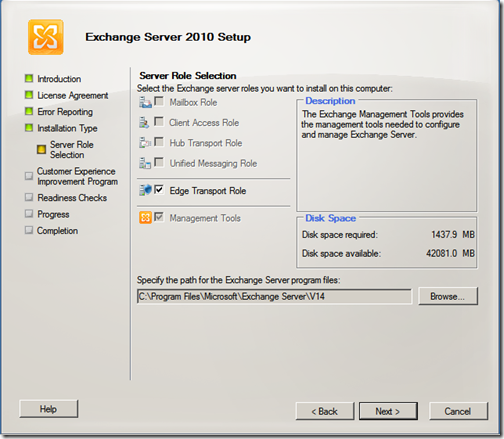Click the Disk Space group heading
The height and width of the screenshot is (439, 504).
[x=331, y=218]
